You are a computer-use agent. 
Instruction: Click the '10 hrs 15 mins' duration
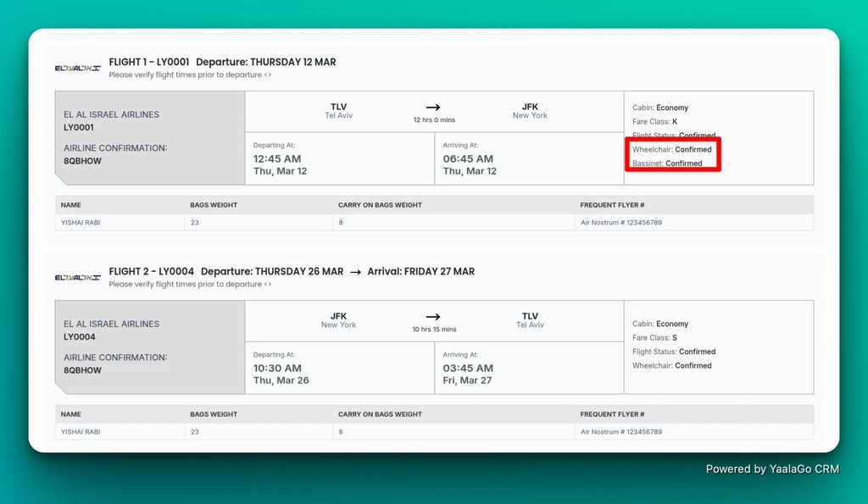[x=434, y=330]
